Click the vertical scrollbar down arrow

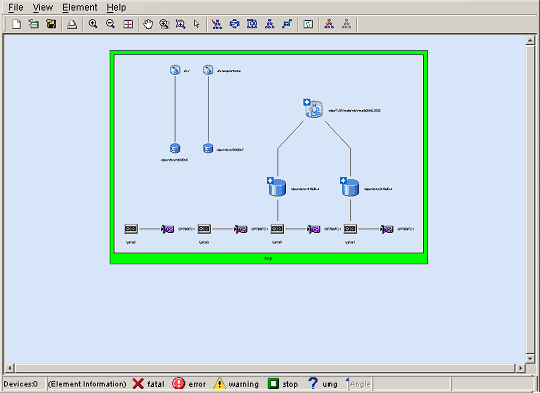(530, 358)
